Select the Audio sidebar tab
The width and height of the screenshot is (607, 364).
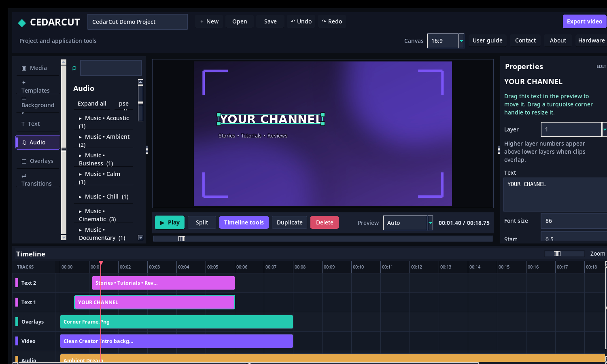tap(38, 142)
